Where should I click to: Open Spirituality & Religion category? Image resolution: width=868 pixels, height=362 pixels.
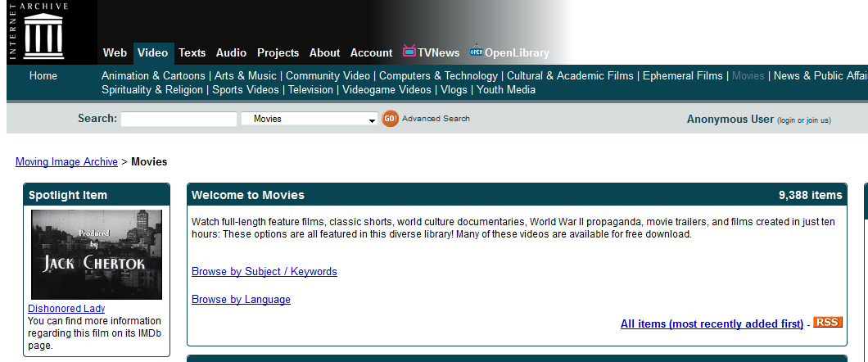(152, 89)
